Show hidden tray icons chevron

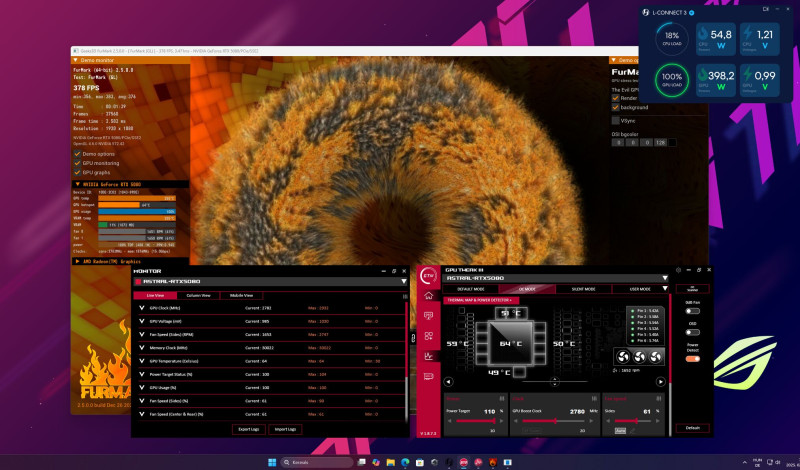(744, 462)
